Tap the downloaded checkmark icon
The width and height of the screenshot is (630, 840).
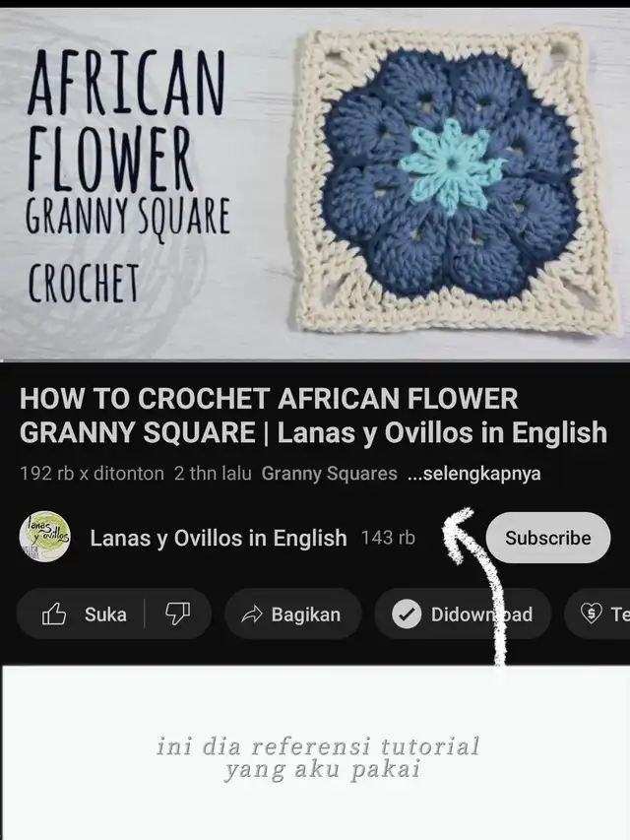tap(407, 614)
